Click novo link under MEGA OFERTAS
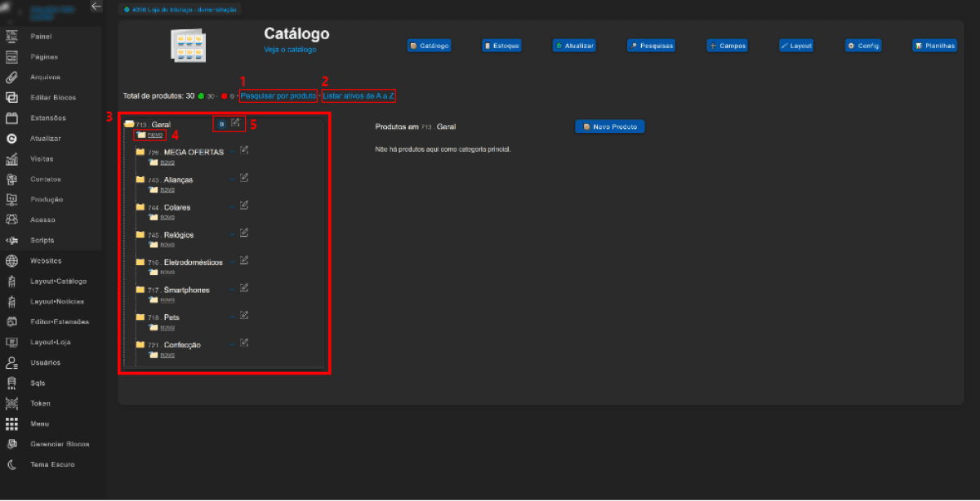 point(167,162)
